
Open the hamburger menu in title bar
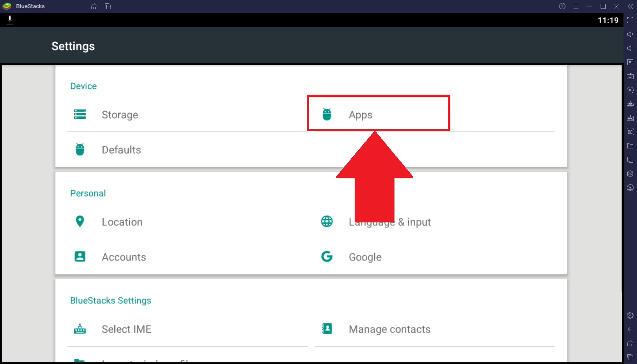point(576,6)
